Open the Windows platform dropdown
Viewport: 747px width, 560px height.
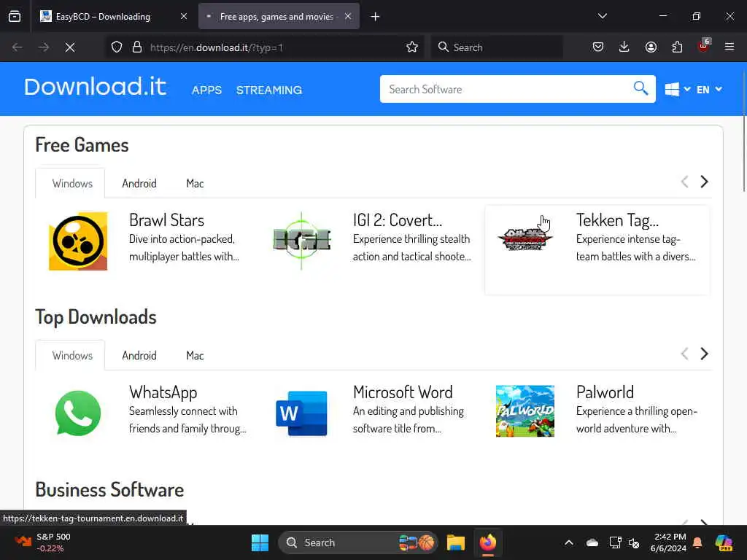(x=678, y=90)
